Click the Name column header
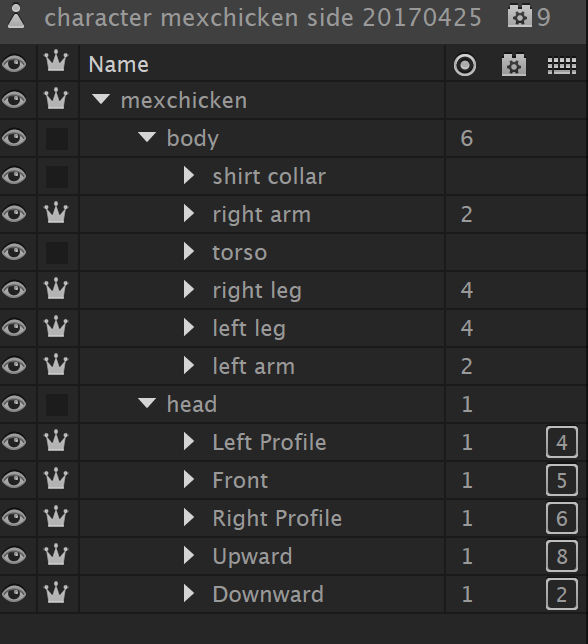This screenshot has width=588, height=644. 119,64
